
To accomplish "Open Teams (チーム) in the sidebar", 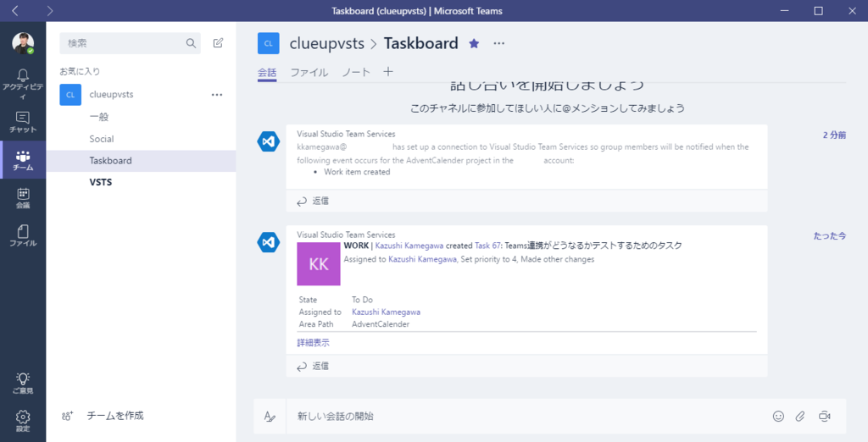I will point(23,160).
